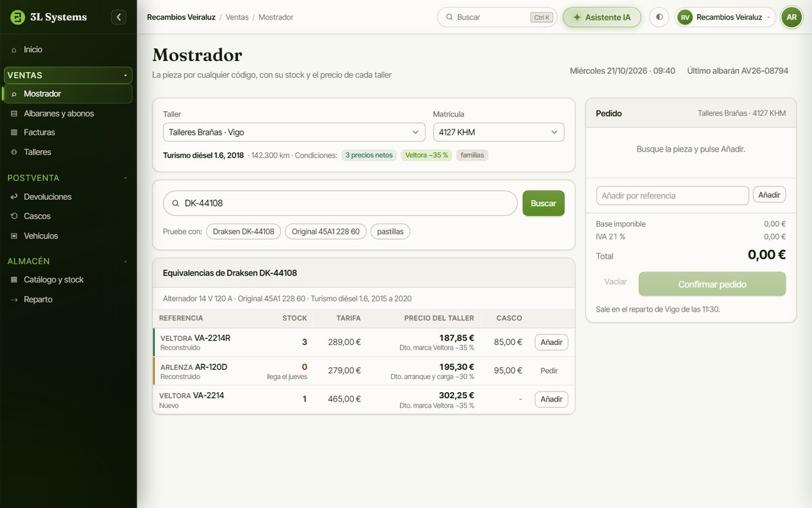Click the Devoluciones return-arrow icon
Screen dimensions: 812x508
click(x=14, y=196)
